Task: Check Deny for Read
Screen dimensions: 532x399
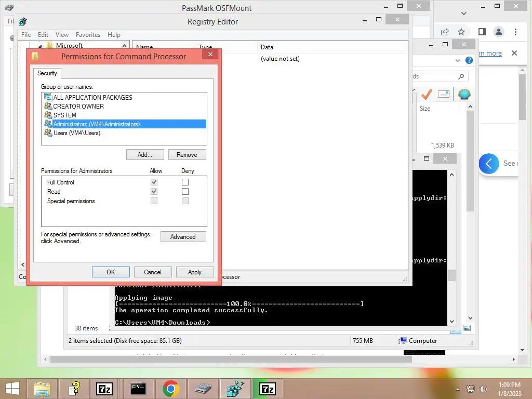Action: pyautogui.click(x=185, y=192)
